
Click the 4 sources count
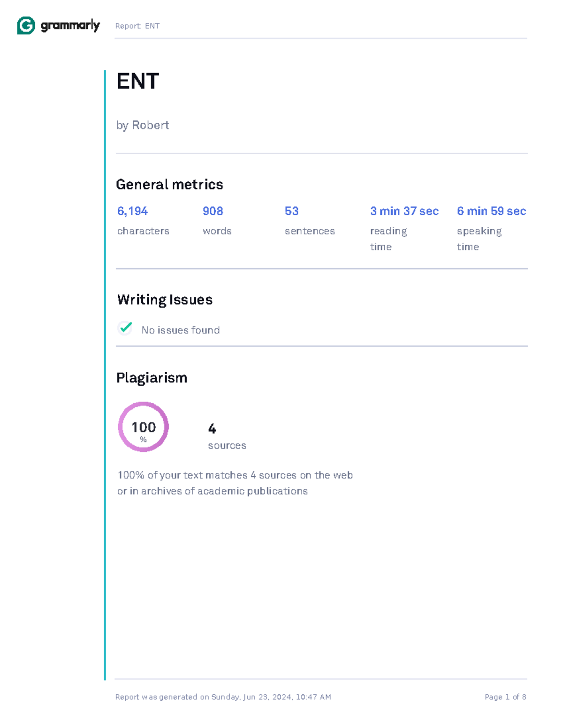212,429
